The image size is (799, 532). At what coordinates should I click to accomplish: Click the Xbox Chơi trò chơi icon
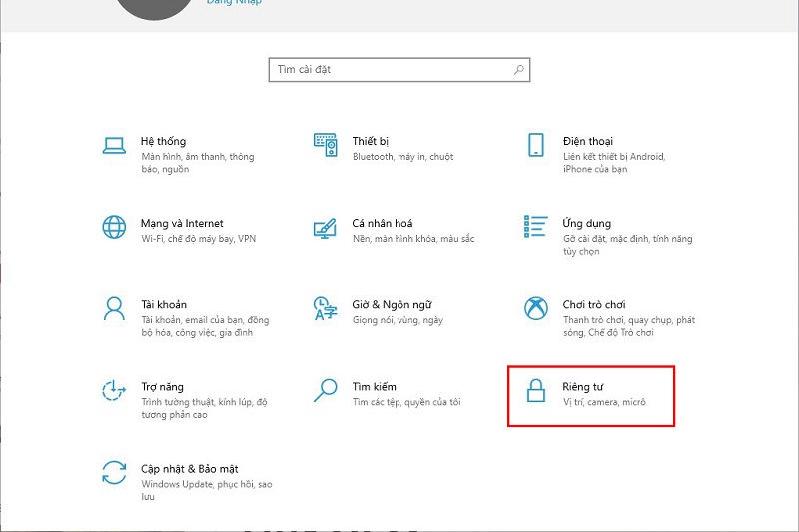536,308
